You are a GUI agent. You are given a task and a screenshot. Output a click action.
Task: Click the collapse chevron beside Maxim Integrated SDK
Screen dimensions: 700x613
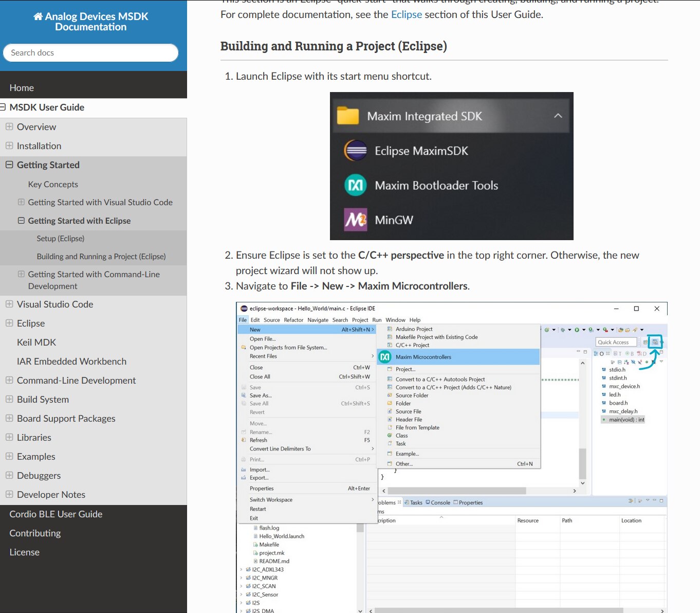(x=558, y=116)
